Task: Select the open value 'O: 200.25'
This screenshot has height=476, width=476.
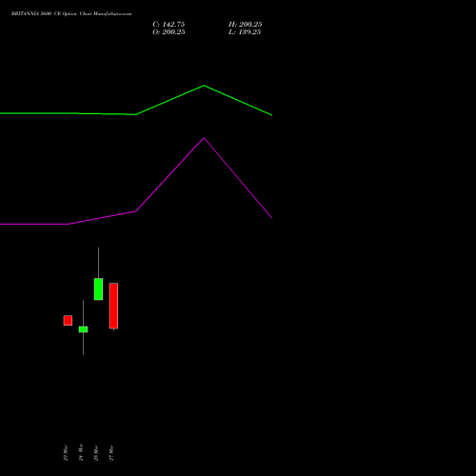Action: 169,32
